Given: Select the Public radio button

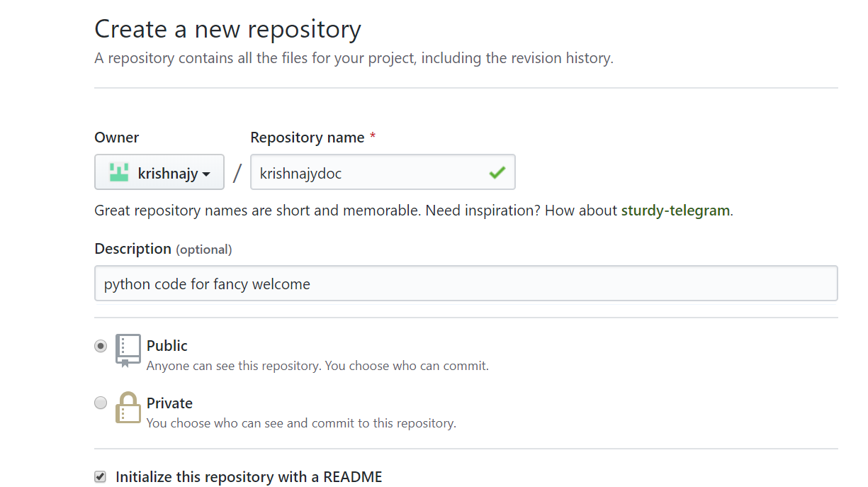Looking at the screenshot, I should pos(101,346).
